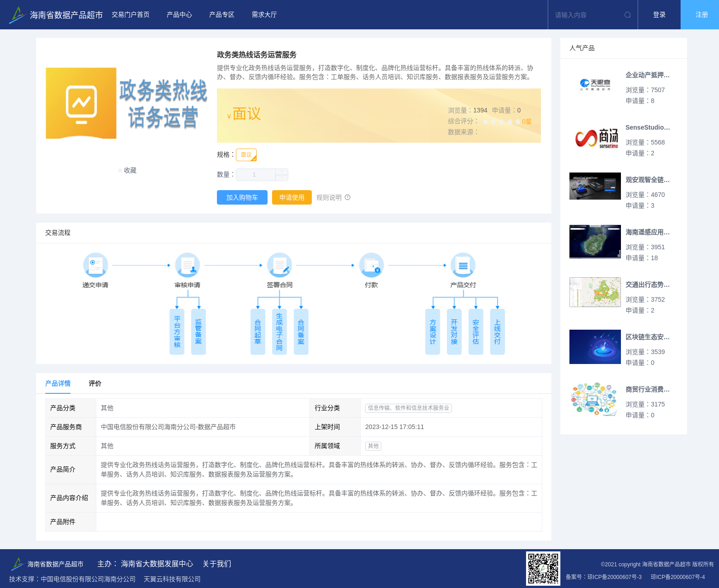Click the search magnifier icon
The image size is (719, 588).
(x=628, y=15)
